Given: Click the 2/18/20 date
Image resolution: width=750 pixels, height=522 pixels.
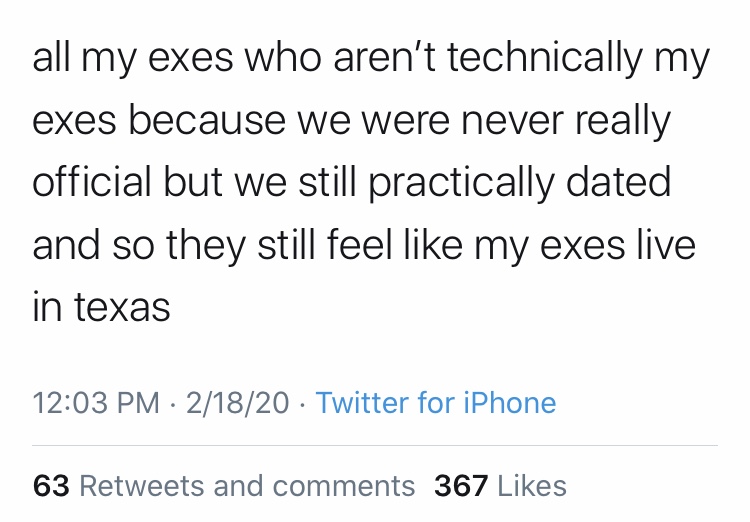Looking at the screenshot, I should 237,403.
